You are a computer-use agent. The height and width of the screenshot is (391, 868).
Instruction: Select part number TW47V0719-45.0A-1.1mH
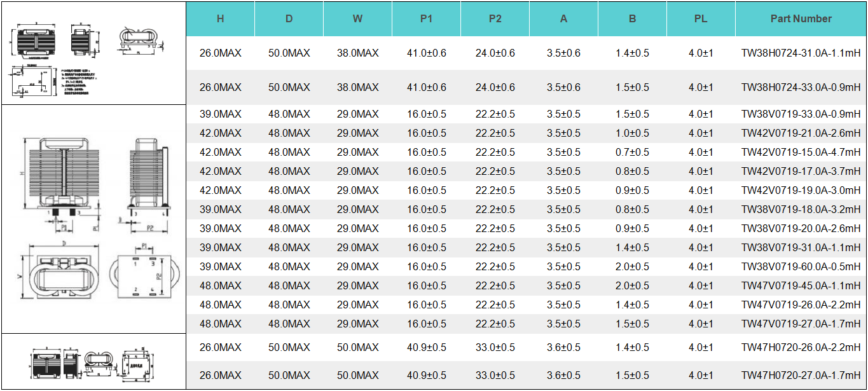(801, 286)
